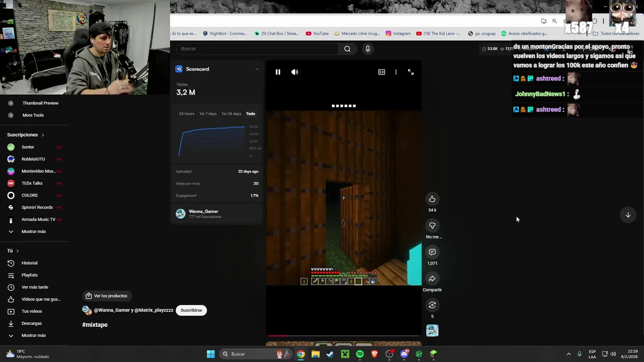644x362 pixels.
Task: Open the Chat Box / Stream bookmark
Action: (x=277, y=34)
